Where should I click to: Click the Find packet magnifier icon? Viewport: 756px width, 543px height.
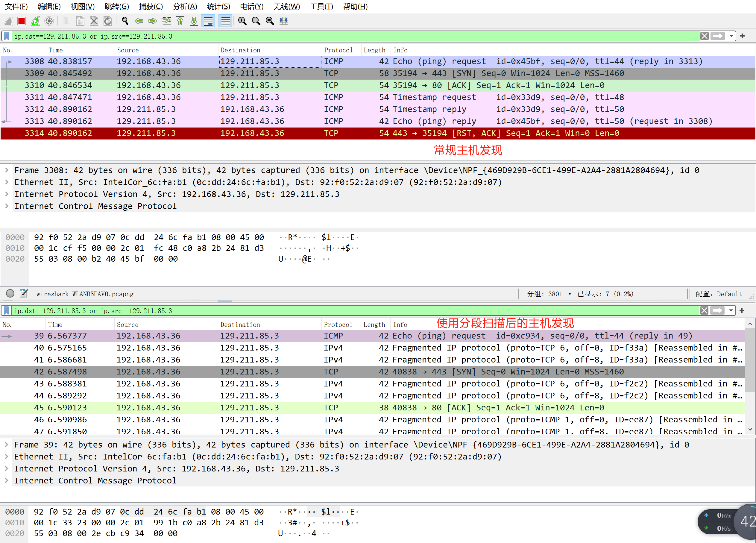(125, 21)
